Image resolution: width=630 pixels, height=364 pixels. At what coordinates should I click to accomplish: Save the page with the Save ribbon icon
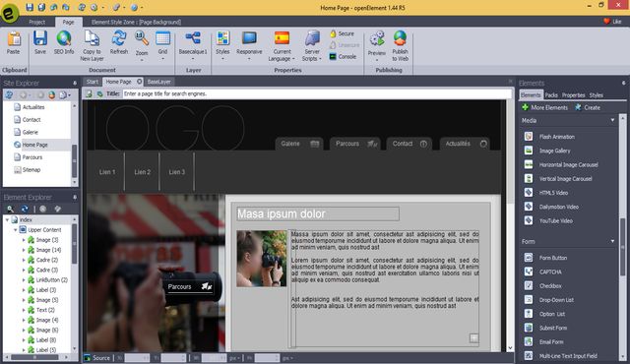pos(40,39)
